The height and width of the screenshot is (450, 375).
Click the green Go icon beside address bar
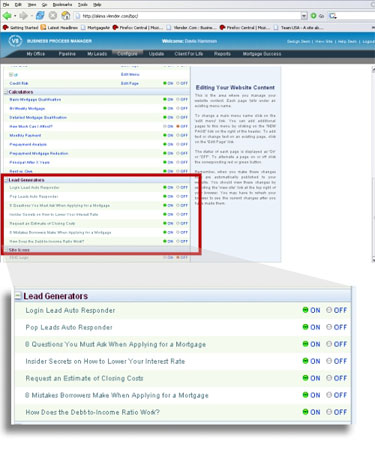[313, 16]
